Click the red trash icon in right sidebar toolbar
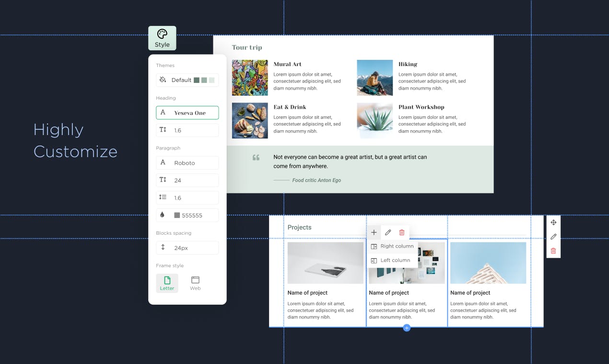 (553, 251)
